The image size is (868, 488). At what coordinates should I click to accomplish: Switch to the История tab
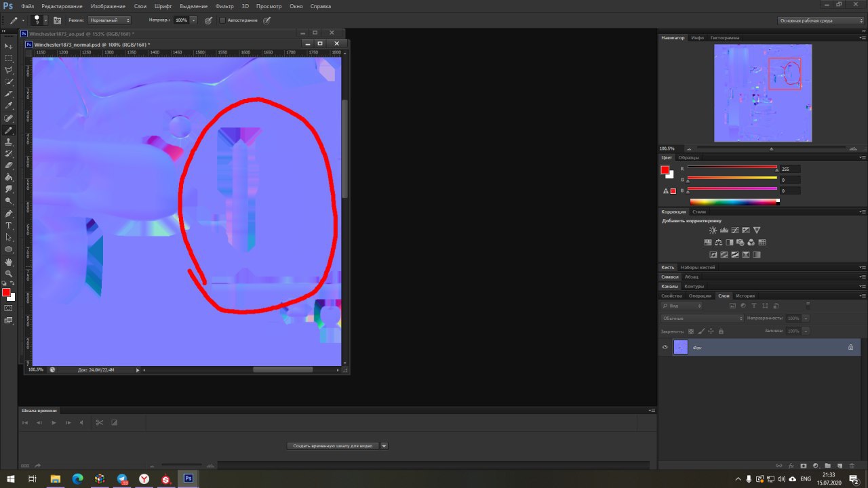pyautogui.click(x=745, y=296)
